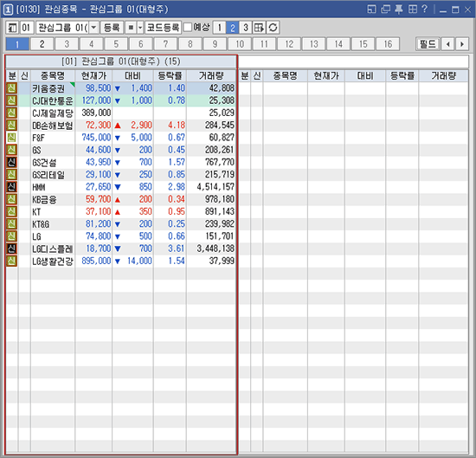Switch to group tab 5
The width and height of the screenshot is (476, 458).
(116, 44)
